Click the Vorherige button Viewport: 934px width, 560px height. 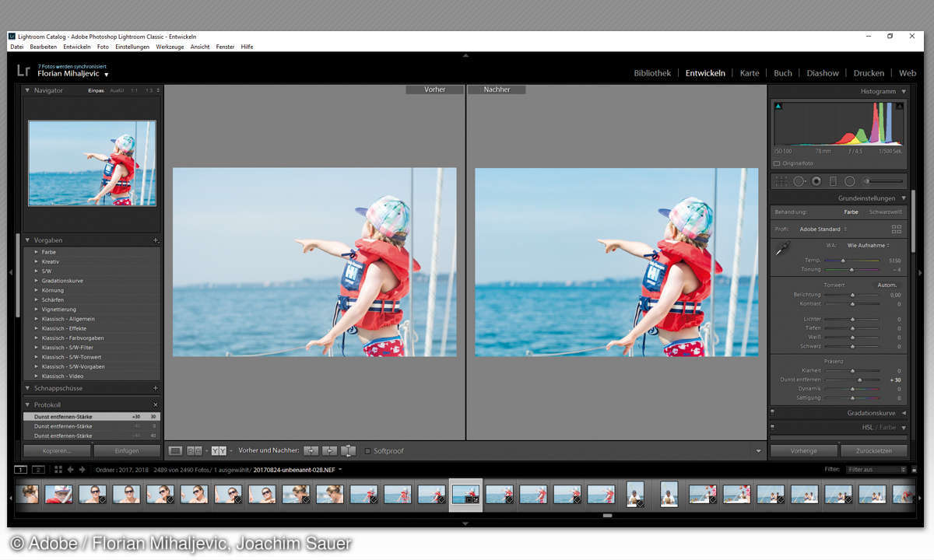(x=803, y=450)
